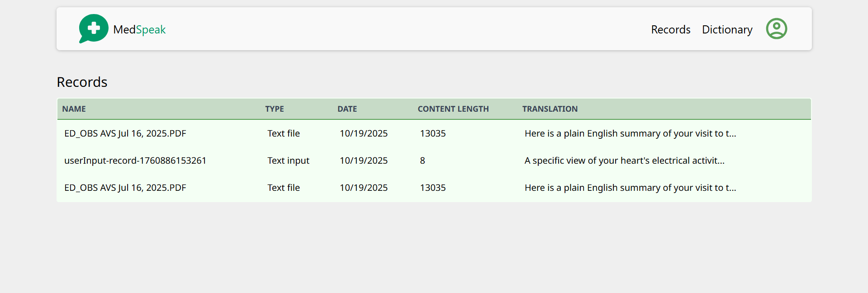This screenshot has width=868, height=293.
Task: Click the bottom row's plain English summary
Action: [630, 188]
